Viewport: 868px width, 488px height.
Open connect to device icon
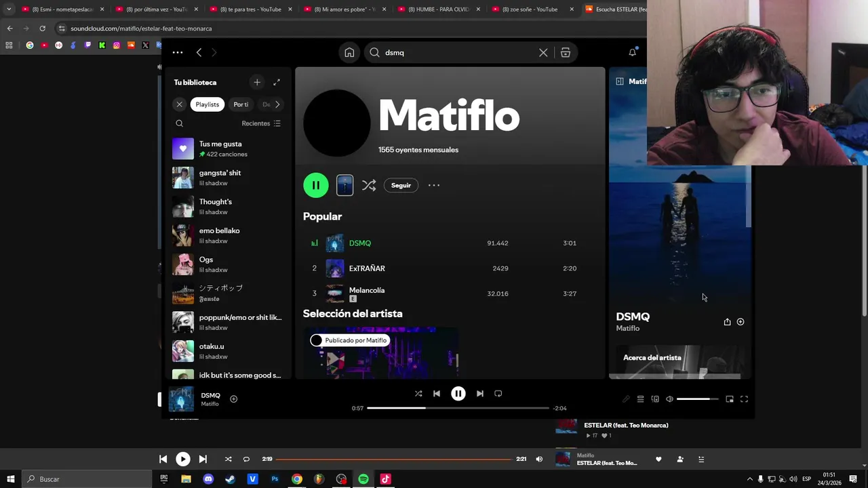click(655, 399)
